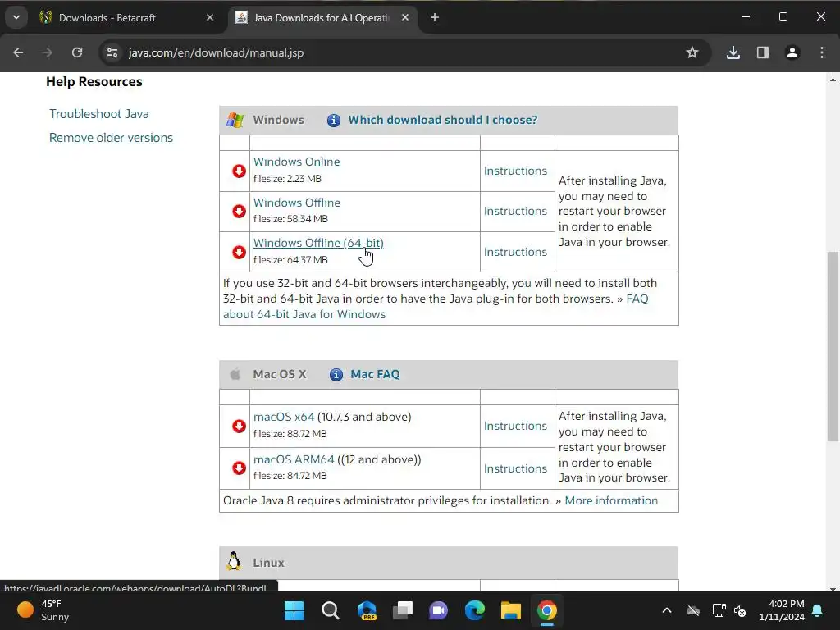Close the Downloads - Betacraft tab
This screenshot has width=840, height=630.
click(210, 18)
